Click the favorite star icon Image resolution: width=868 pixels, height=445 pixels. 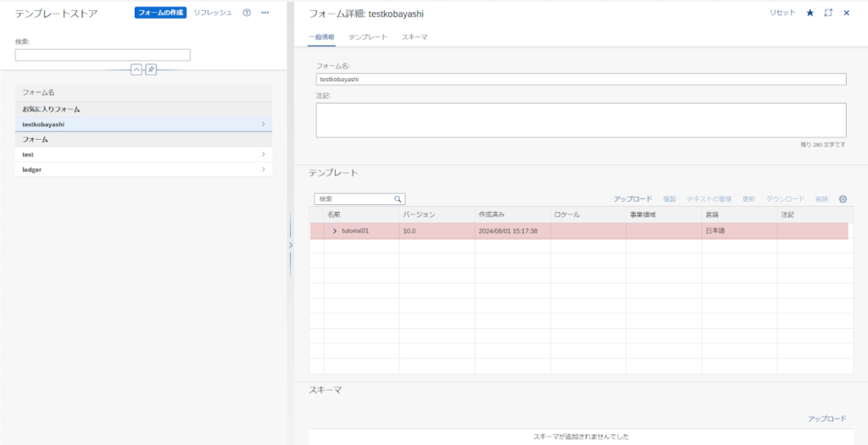810,13
